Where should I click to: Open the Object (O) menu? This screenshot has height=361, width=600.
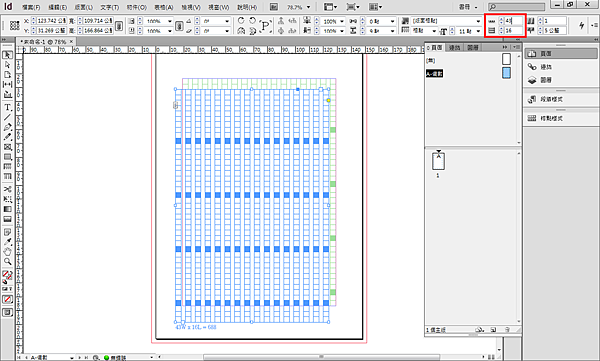click(137, 7)
